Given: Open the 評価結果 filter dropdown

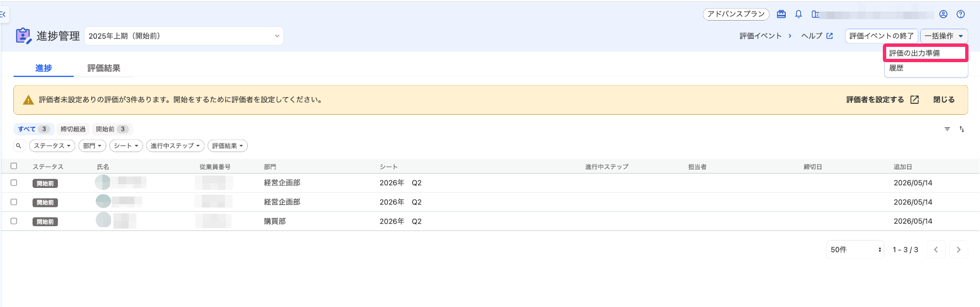Looking at the screenshot, I should (x=228, y=146).
